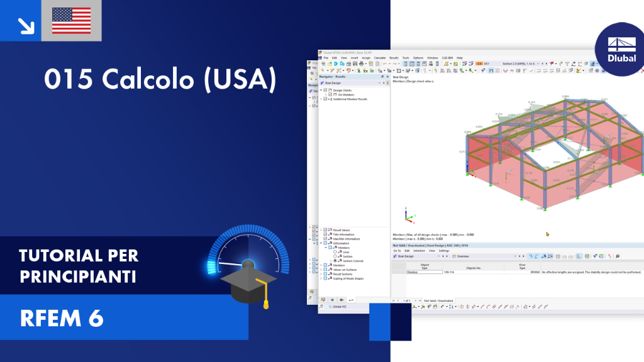Click the US flag icon
This screenshot has height=362, width=644.
point(72,21)
